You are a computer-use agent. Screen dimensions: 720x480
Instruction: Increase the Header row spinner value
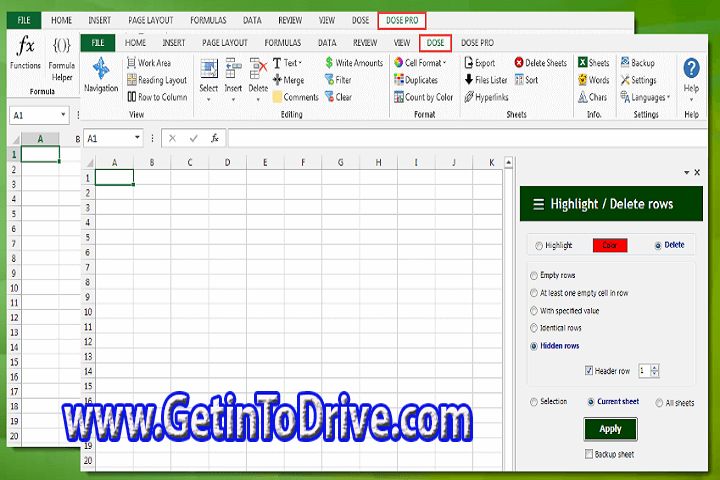[655, 367]
